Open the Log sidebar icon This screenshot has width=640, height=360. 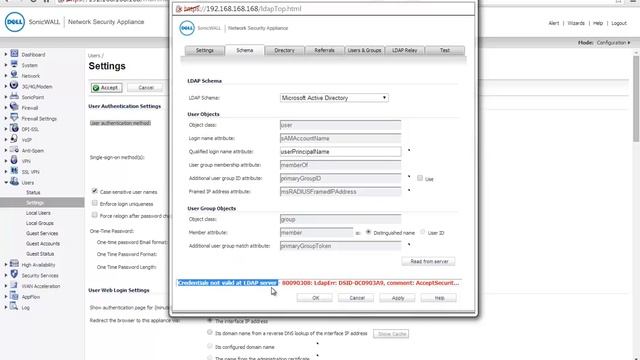tap(14, 306)
